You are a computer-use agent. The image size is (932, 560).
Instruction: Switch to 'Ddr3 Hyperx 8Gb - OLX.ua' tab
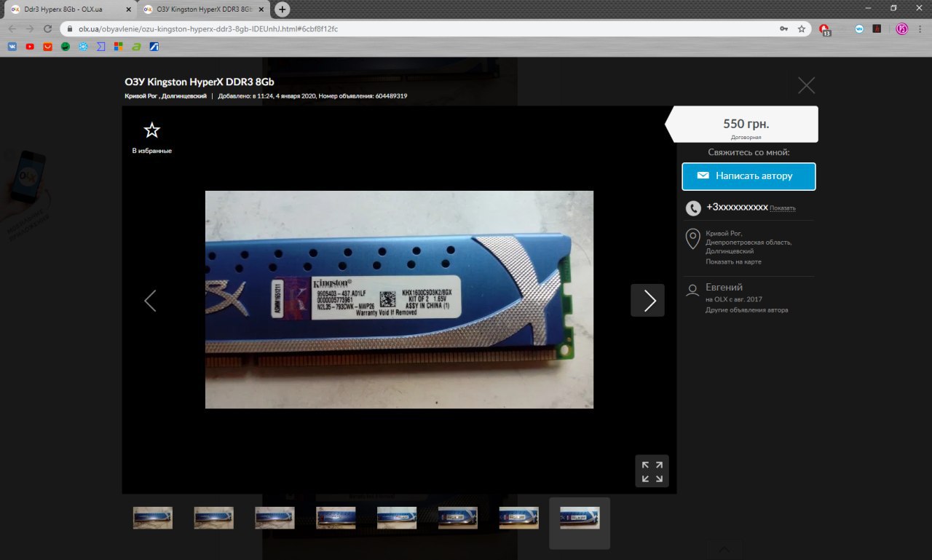click(71, 9)
